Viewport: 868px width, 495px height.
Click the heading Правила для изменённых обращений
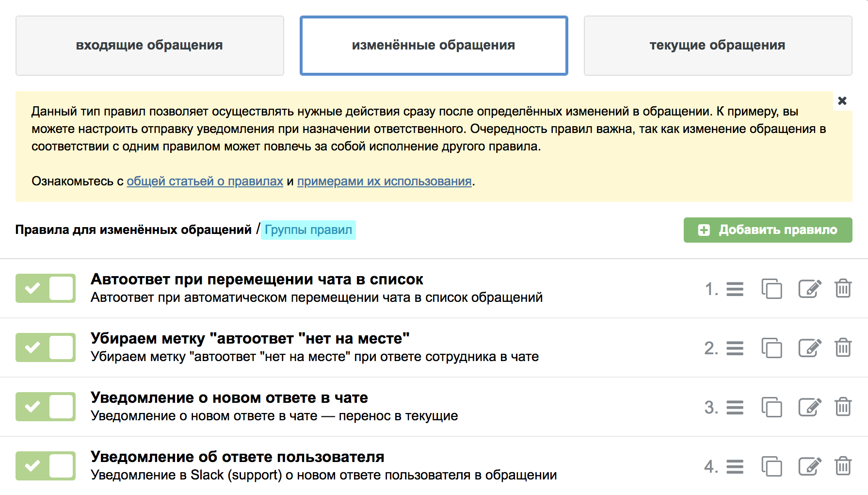pyautogui.click(x=133, y=230)
